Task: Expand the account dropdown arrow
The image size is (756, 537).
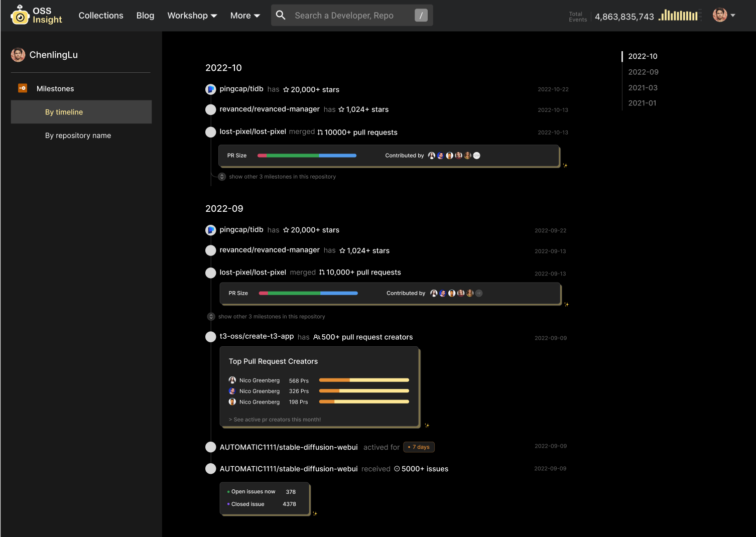Action: pos(733,16)
